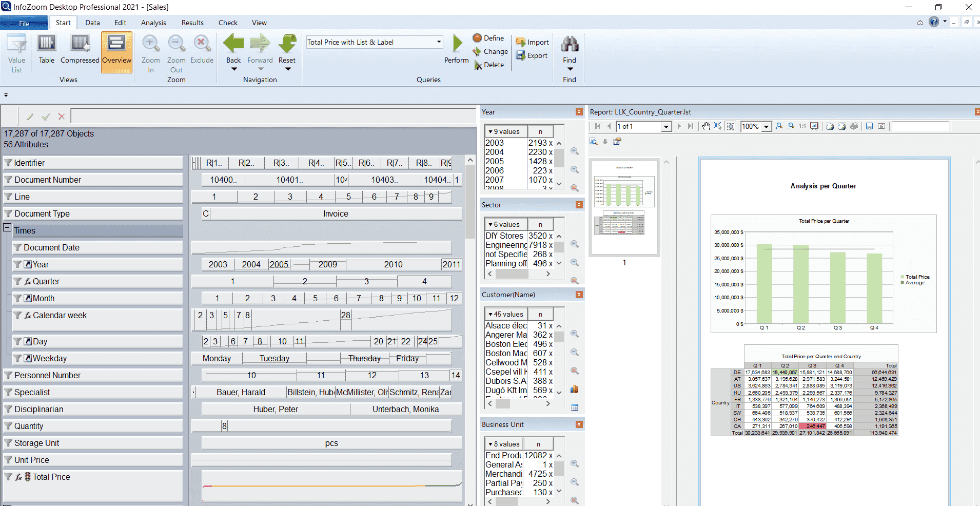Screen dimensions: 980x506
Task: Click the green Back navigation arrow
Action: pos(233,44)
